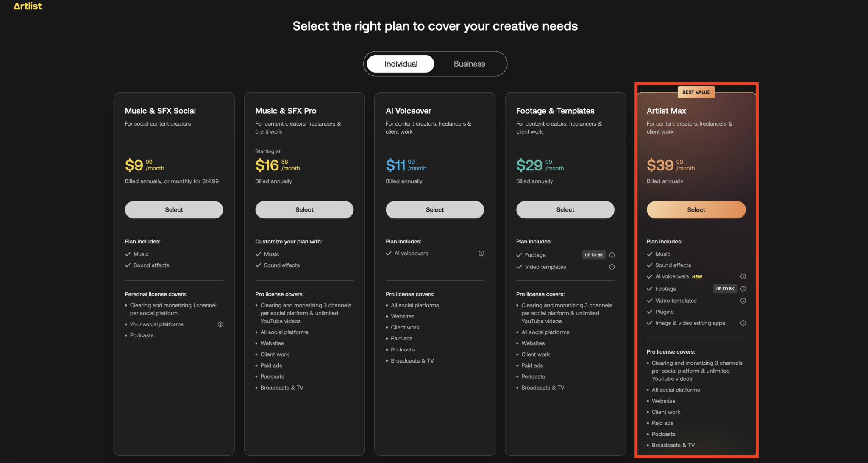The image size is (868, 463).
Task: Click UP TO 8K badge in Artlist Max
Action: point(725,289)
